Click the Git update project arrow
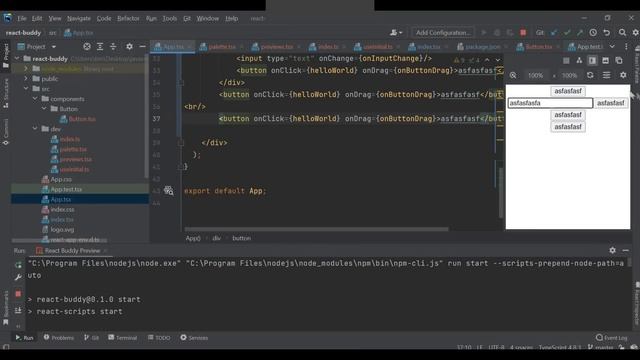 click(x=554, y=32)
